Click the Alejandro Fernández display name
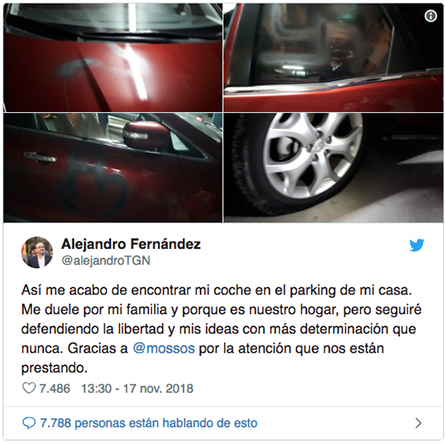This screenshot has width=445, height=444. click(131, 244)
